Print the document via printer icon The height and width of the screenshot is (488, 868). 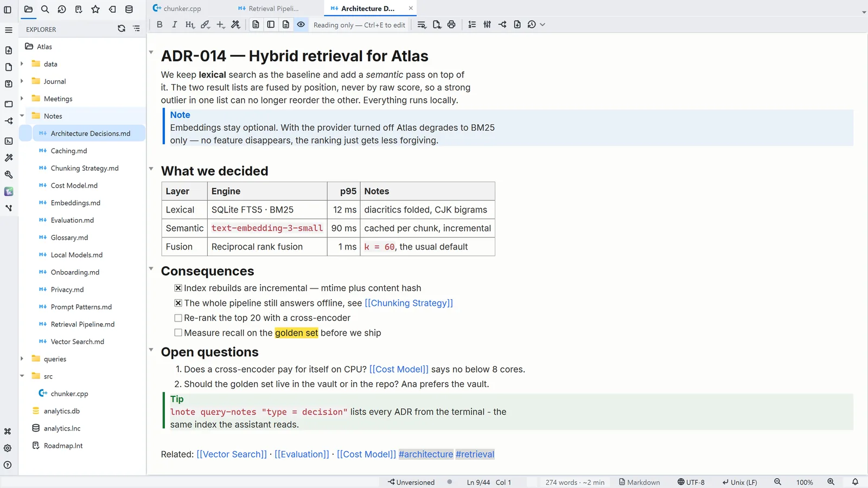(451, 24)
